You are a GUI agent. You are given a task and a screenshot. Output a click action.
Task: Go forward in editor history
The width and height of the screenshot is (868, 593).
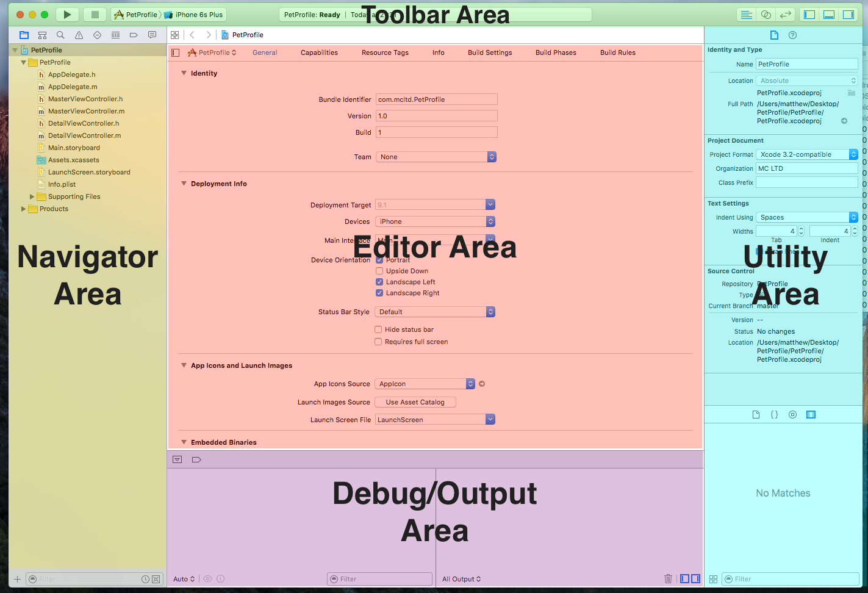click(209, 35)
